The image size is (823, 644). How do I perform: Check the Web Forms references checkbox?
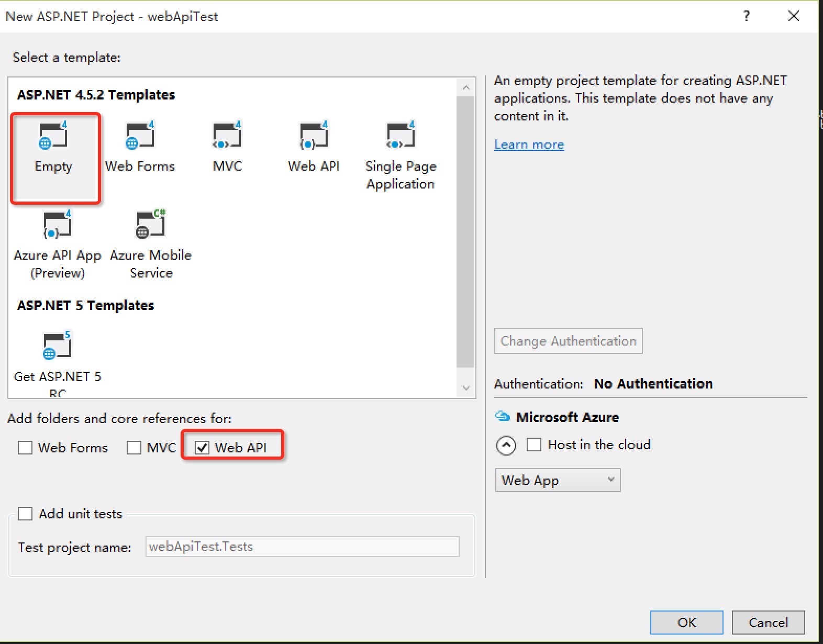25,448
